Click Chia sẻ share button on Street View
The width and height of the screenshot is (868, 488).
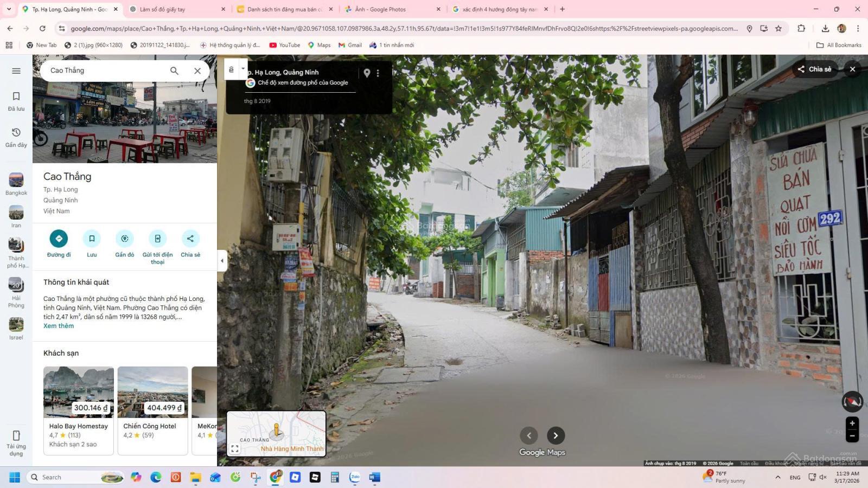(814, 69)
